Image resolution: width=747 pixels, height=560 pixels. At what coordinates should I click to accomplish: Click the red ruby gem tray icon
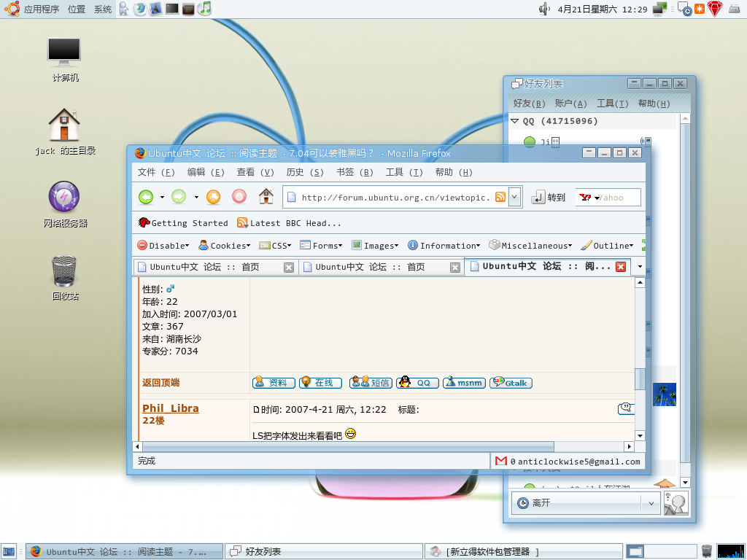point(715,9)
